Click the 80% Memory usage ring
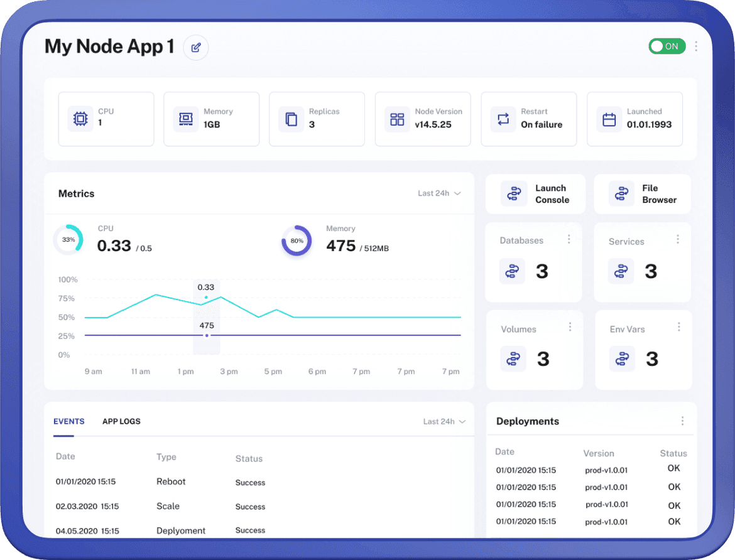The image size is (735, 560). point(297,240)
